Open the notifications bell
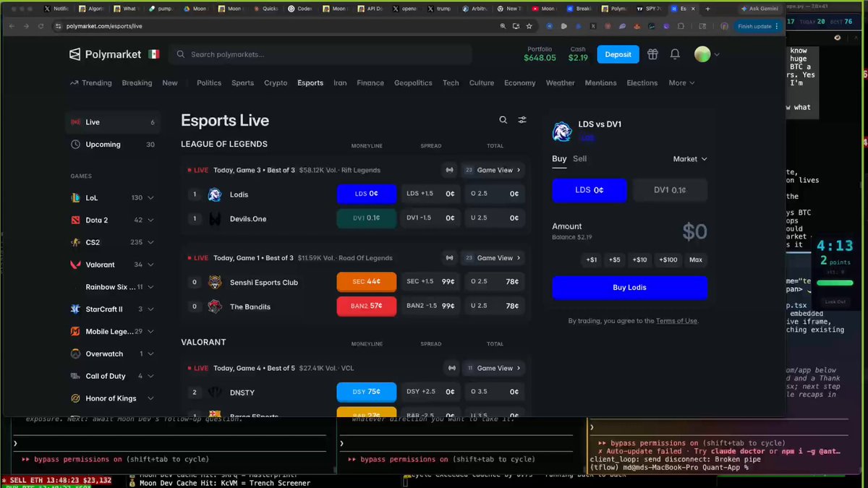Screen dimensions: 868x488 (x=675, y=54)
